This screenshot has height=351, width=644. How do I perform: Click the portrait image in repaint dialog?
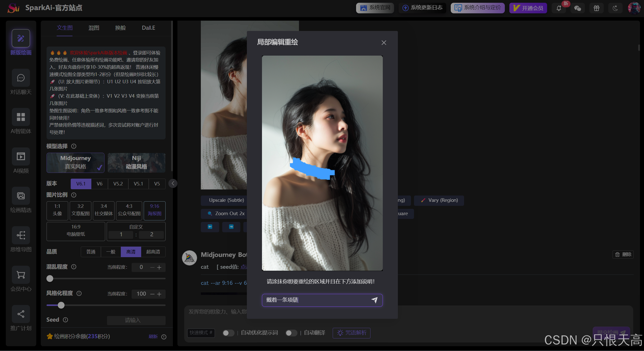[x=322, y=163]
